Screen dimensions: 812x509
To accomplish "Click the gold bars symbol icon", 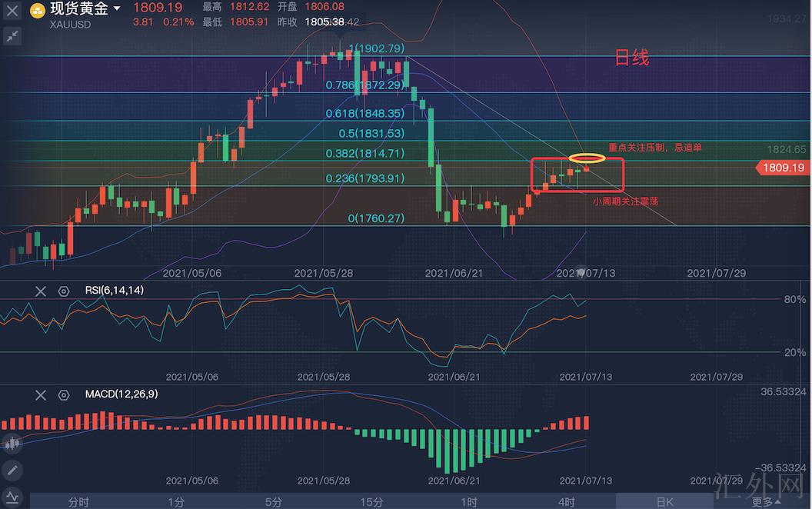I will (x=38, y=10).
